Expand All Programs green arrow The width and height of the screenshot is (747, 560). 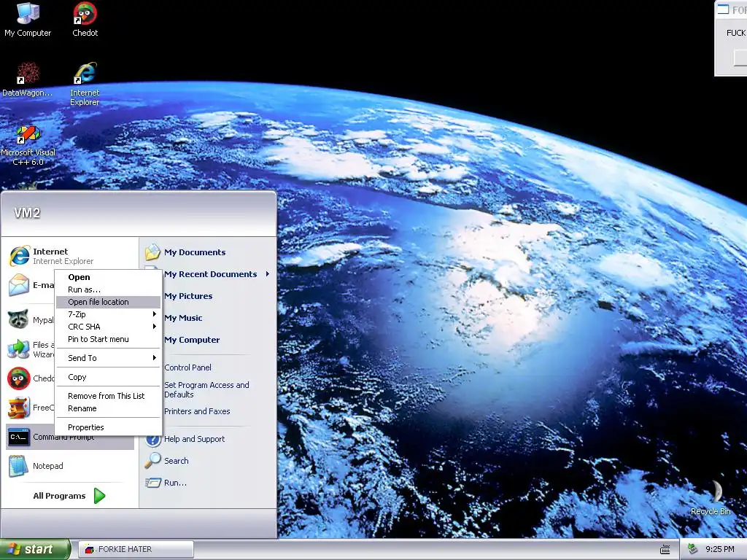[x=99, y=496]
